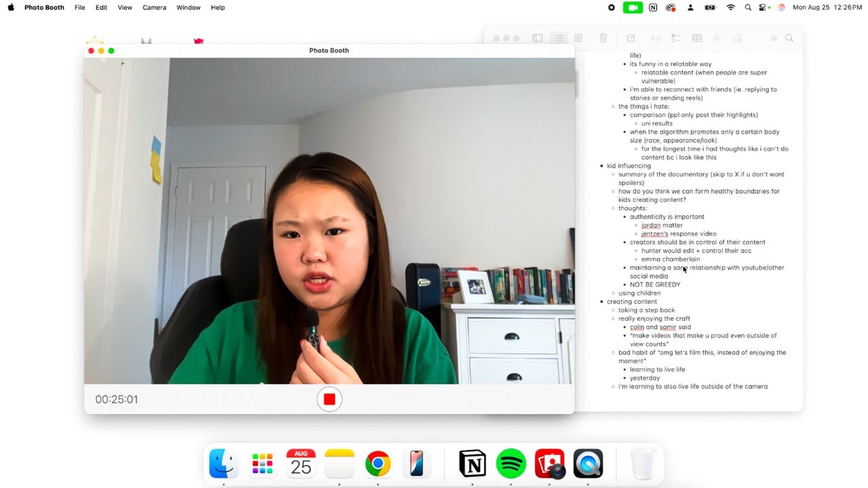This screenshot has width=868, height=488.
Task: Open the Notes app in Dock
Action: [x=340, y=464]
